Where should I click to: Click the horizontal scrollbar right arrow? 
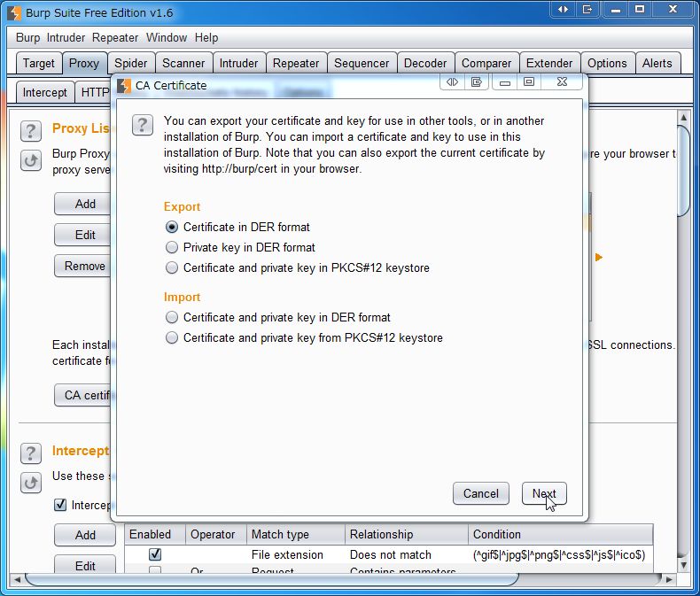tap(669, 579)
